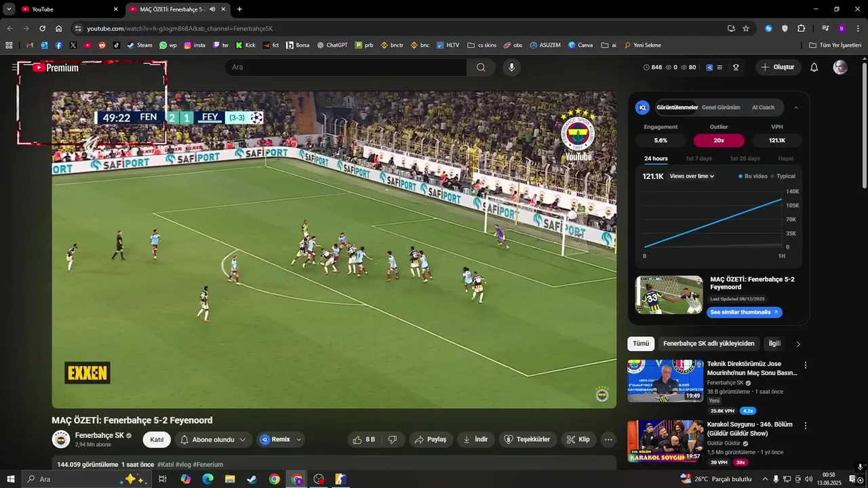The image size is (868, 488).
Task: Open Steam from the Windows taskbar
Action: click(252, 479)
